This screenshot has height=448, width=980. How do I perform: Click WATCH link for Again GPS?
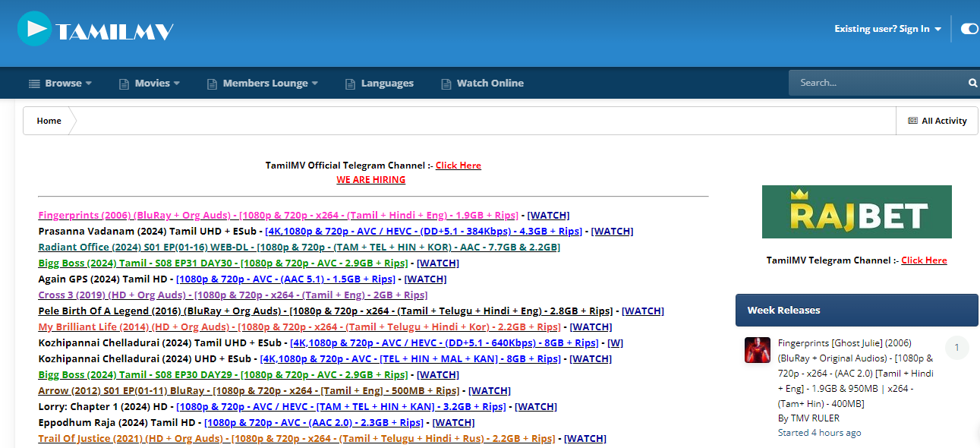426,279
